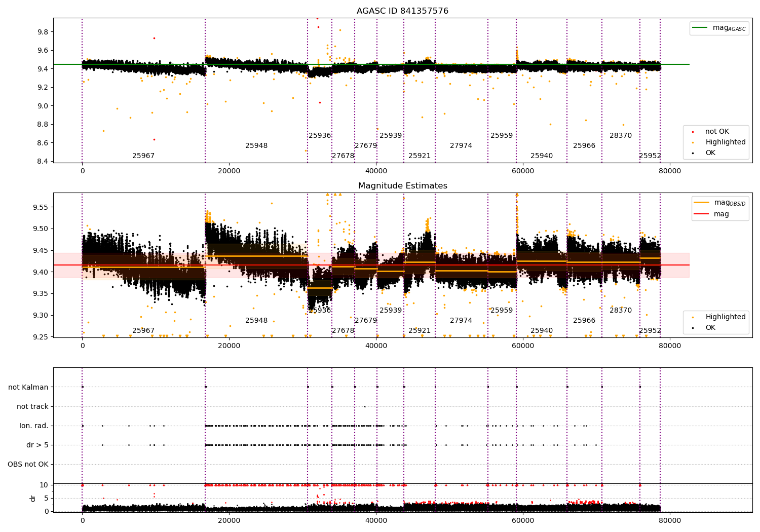This screenshot has width=760, height=532.
Task: Select obsid 25966 in Magnitude Estimates plot
Action: 584,321
